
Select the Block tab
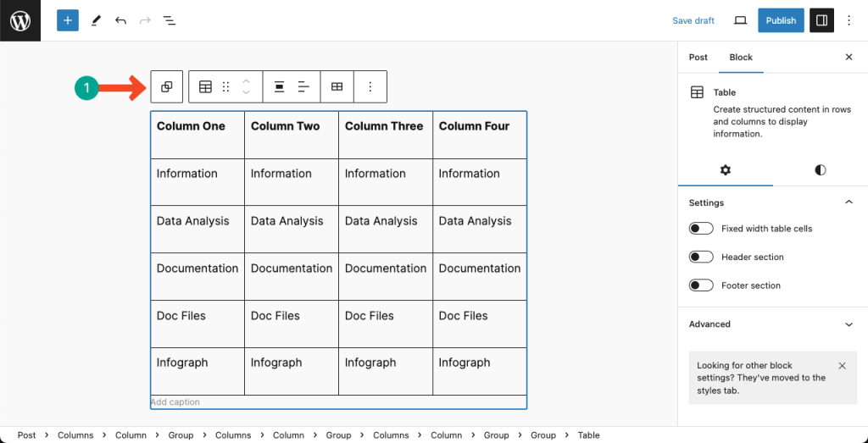point(741,57)
